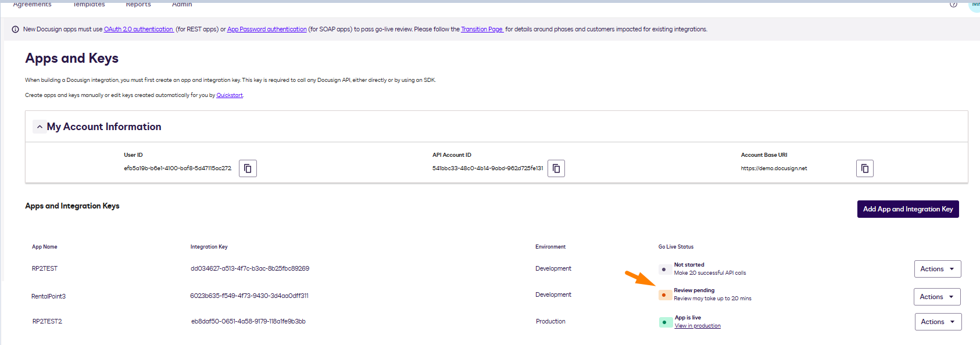Screen dimensions: 980x345
Task: Click 'Make 20 successful API calls' text
Action: [x=710, y=273]
